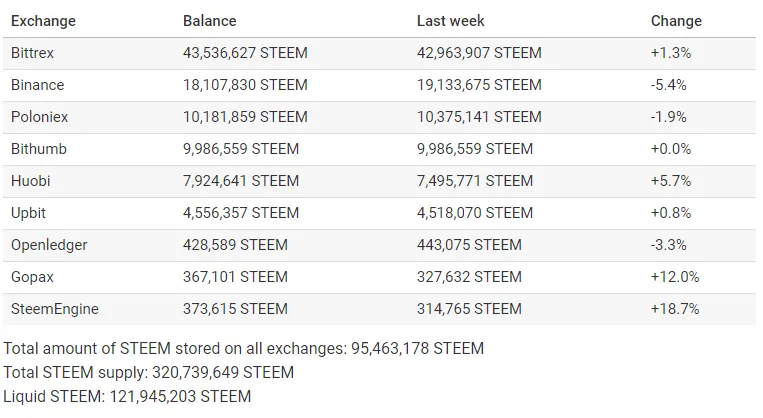Select the SteemEngine exchange name
This screenshot has width=763, height=418.
click(54, 309)
